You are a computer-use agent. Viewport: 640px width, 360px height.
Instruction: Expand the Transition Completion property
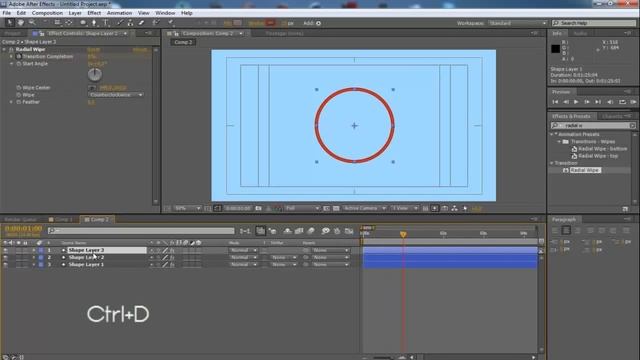pos(11,56)
